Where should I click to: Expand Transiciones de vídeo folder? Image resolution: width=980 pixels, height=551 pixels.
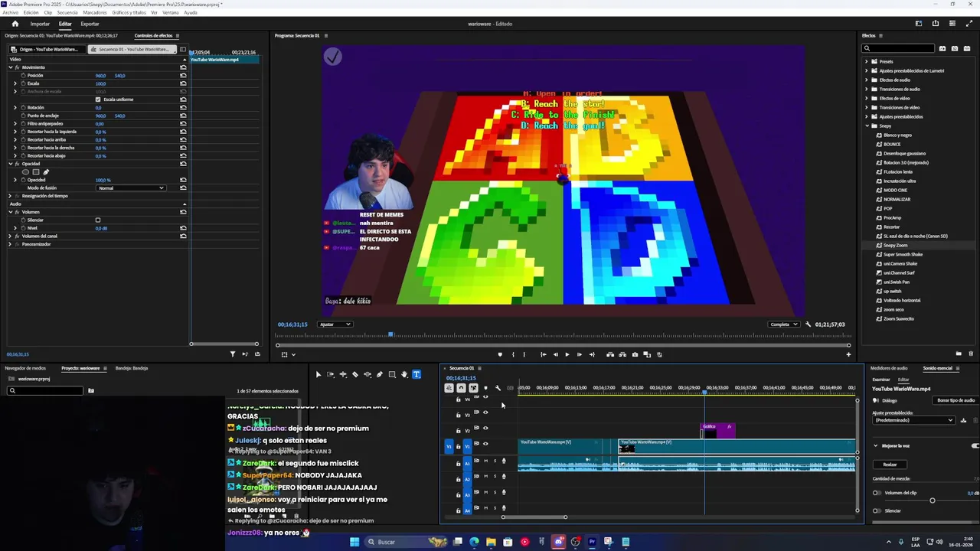(867, 108)
